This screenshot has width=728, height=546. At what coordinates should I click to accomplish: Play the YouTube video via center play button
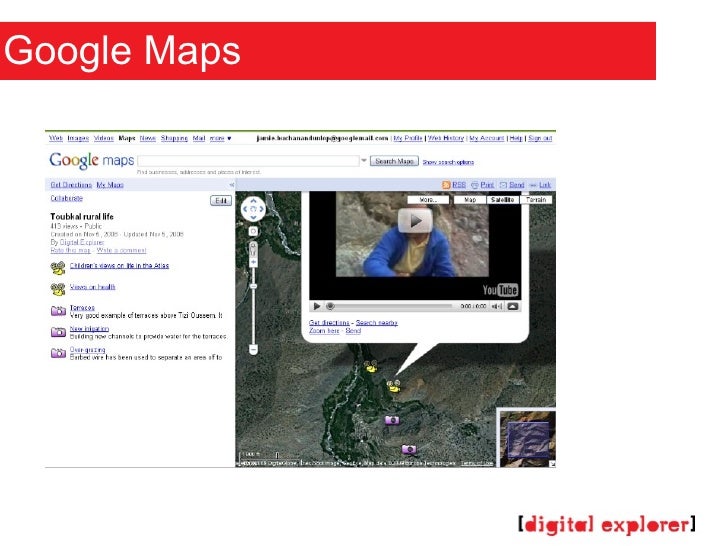point(415,221)
